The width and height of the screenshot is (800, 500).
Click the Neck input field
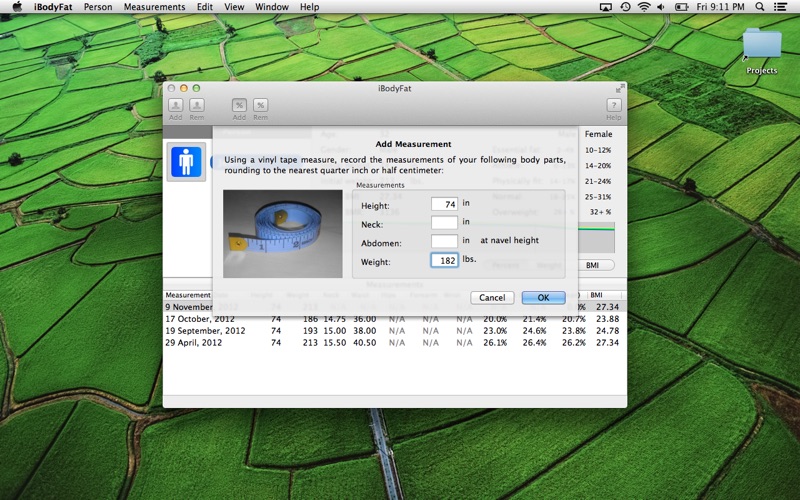[444, 222]
